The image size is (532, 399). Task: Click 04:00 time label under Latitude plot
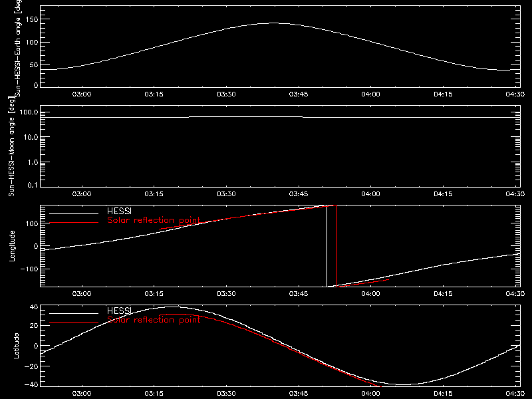click(x=371, y=393)
